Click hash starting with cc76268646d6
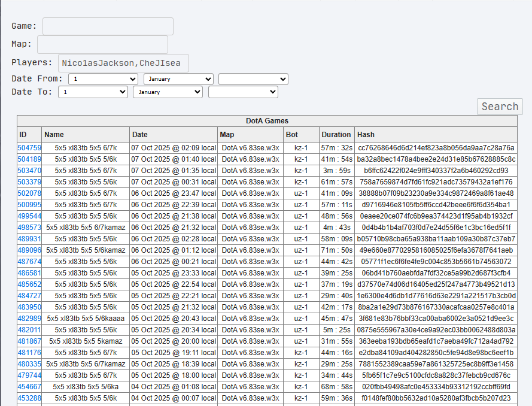The image size is (532, 406). tap(436, 148)
